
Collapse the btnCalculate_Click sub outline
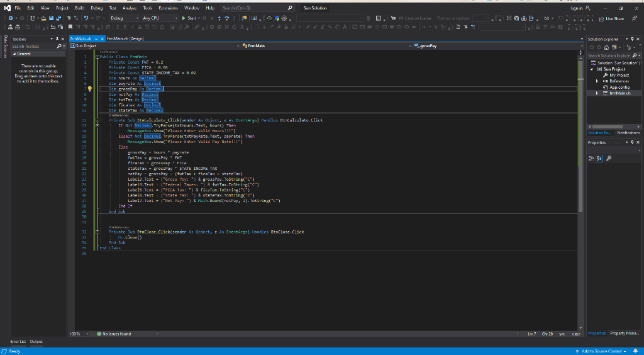click(96, 120)
